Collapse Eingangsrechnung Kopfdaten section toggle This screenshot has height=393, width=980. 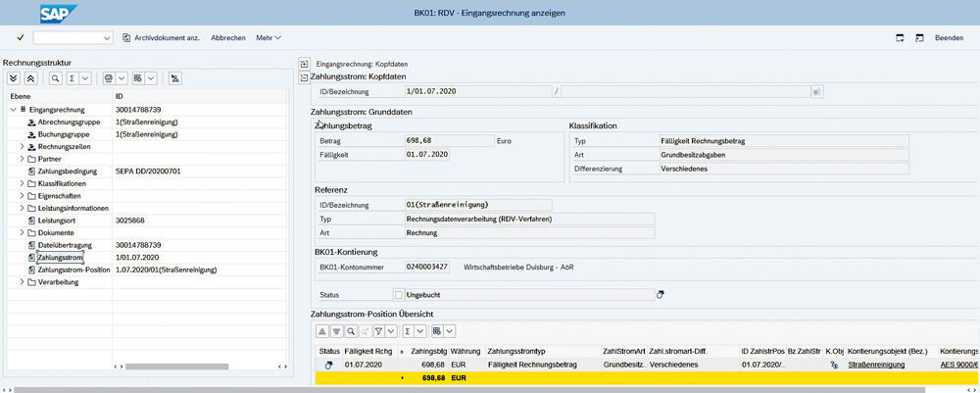(x=304, y=63)
